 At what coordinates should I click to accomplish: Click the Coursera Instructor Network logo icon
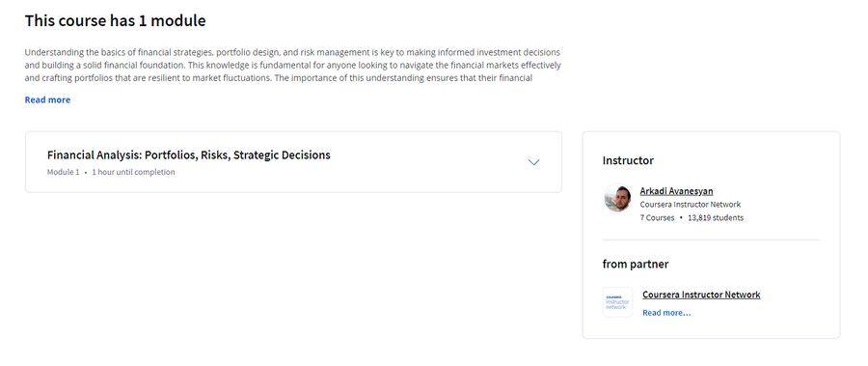point(617,302)
